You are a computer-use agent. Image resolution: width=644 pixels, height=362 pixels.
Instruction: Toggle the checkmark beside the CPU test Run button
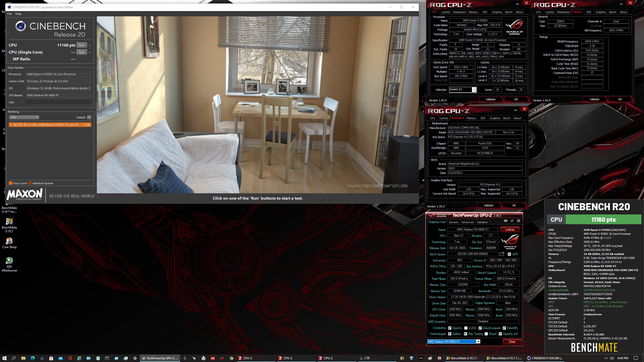[x=90, y=45]
